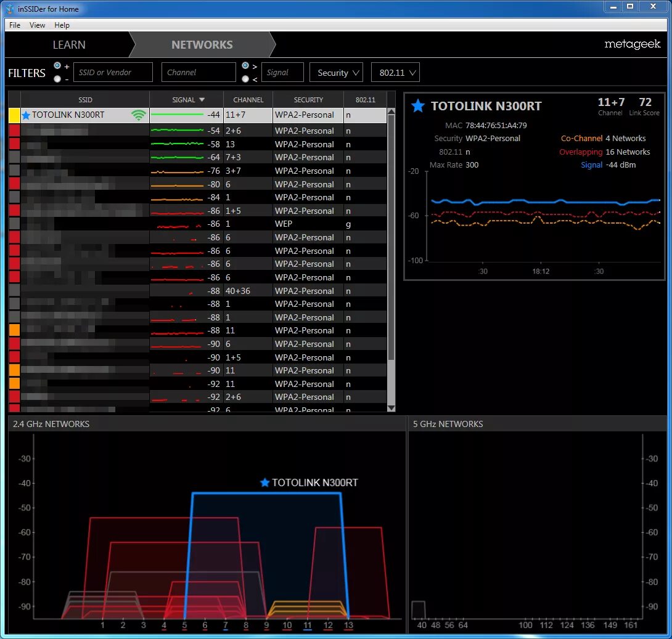This screenshot has width=672, height=639.
Task: Click the 18:12 time marker on signal graph
Action: [541, 271]
